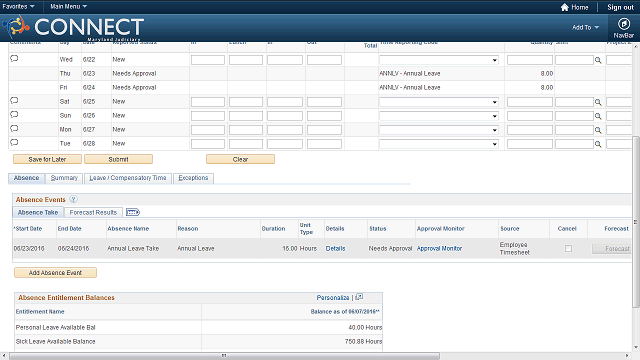Click 06/23/2016 start date cell

pyautogui.click(x=29, y=249)
